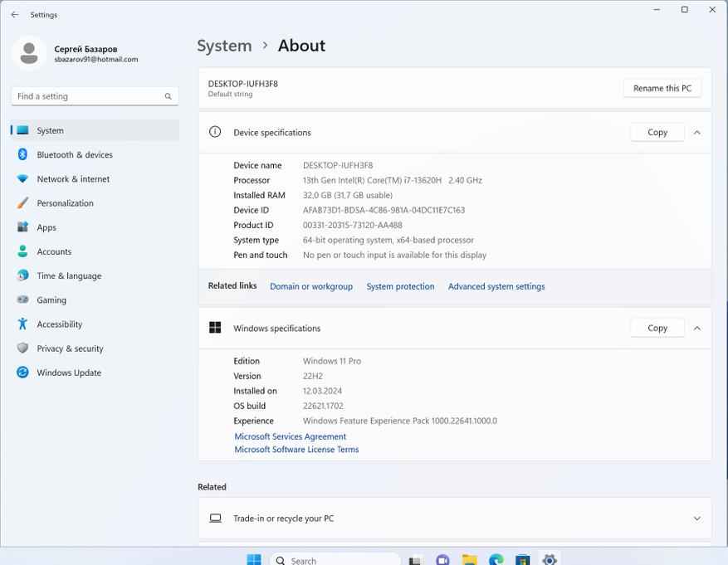Expand Trade-in or recycle your PC
The height and width of the screenshot is (565, 728).
pyautogui.click(x=696, y=519)
